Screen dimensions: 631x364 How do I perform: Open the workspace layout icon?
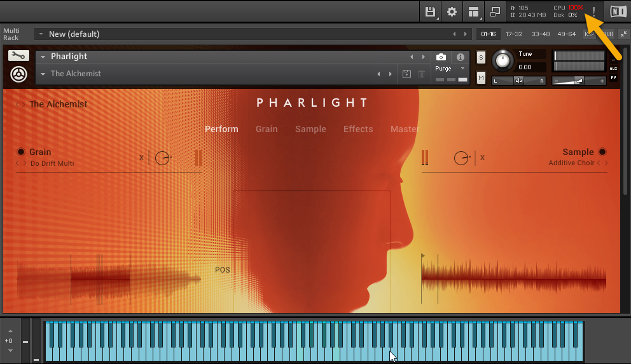coord(473,11)
